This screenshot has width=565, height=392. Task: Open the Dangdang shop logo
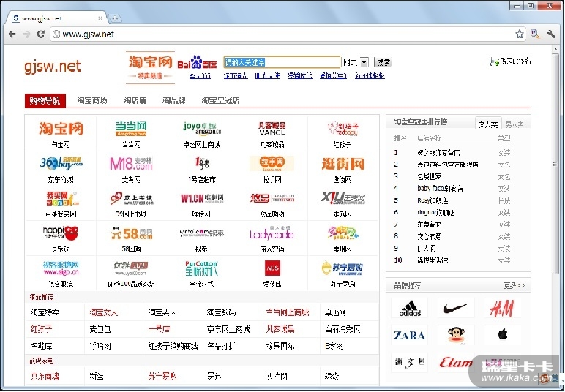click(x=131, y=129)
